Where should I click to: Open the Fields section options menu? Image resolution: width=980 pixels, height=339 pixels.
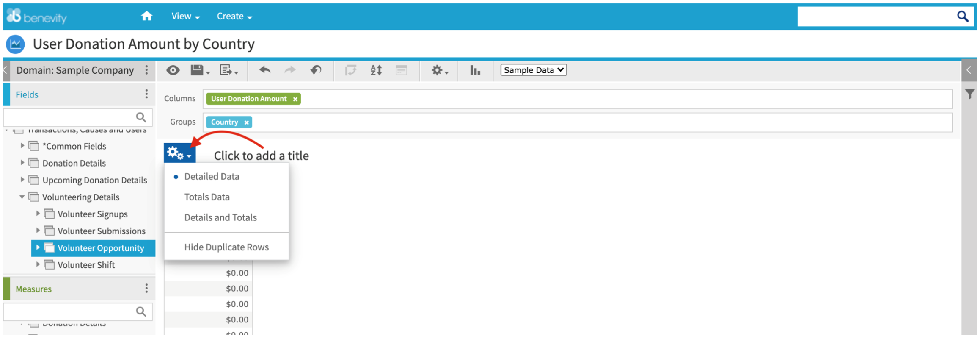tap(146, 94)
